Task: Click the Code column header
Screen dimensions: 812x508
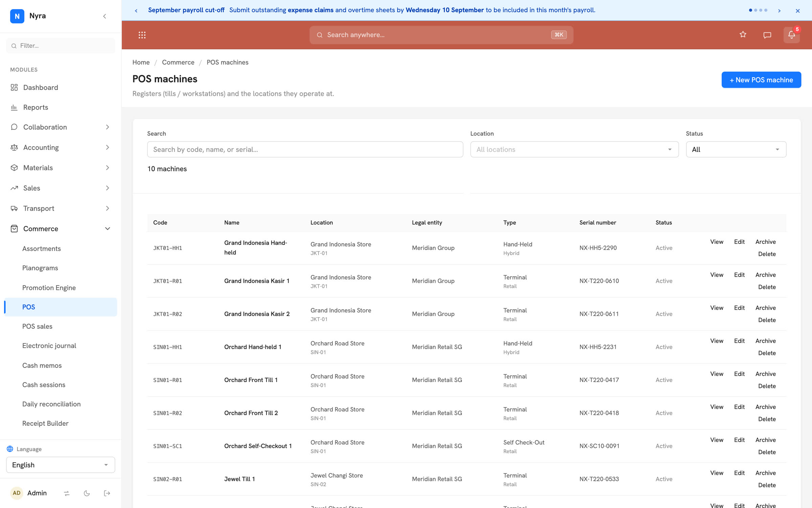Action: click(x=160, y=223)
